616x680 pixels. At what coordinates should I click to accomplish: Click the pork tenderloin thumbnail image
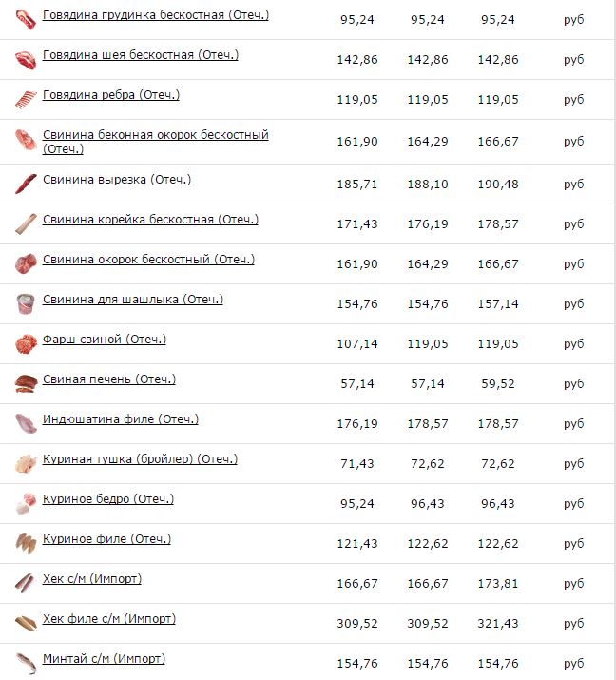(26, 184)
